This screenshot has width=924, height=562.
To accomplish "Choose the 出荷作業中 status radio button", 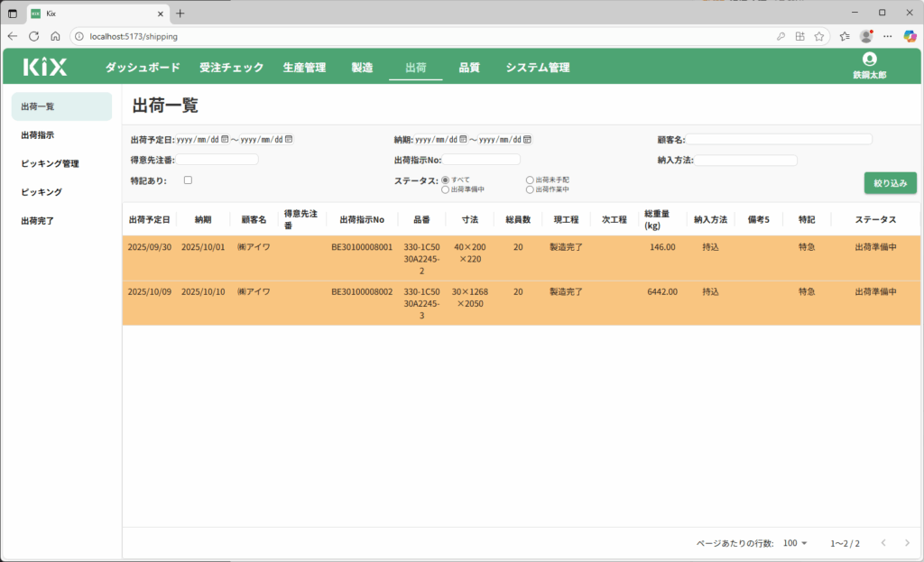I will [x=530, y=189].
